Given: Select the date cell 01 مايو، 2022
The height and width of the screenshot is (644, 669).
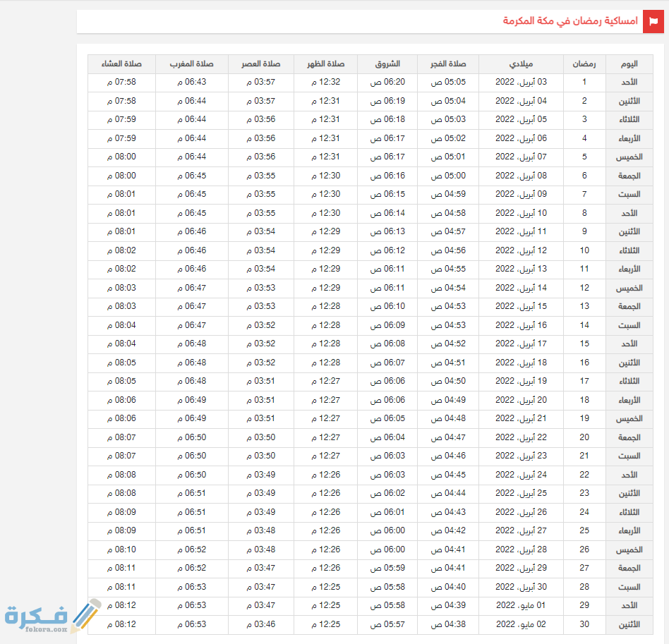Looking at the screenshot, I should tap(521, 605).
